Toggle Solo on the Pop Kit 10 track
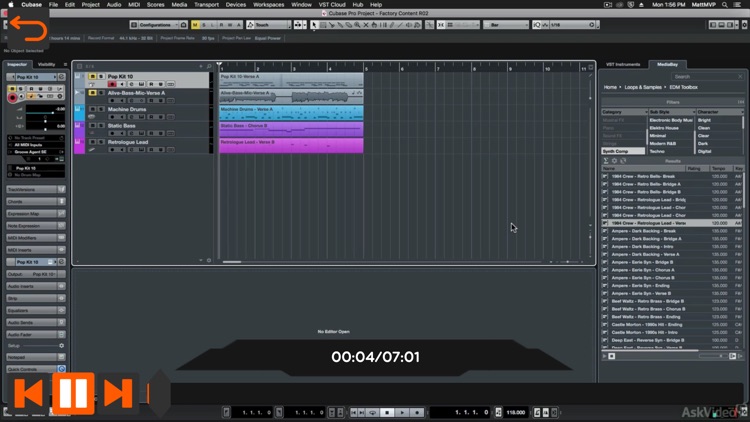Viewport: 750px width, 422px height. pos(101,77)
